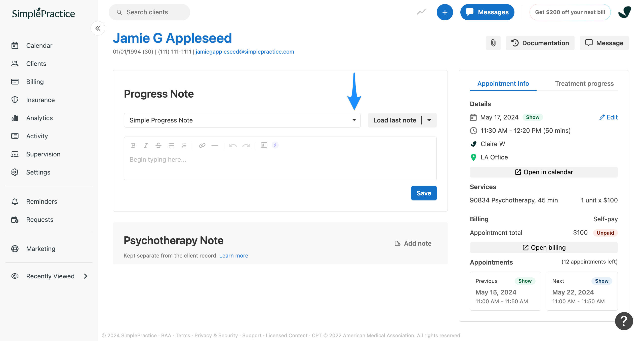Insert a horizontal divider line

pyautogui.click(x=215, y=145)
